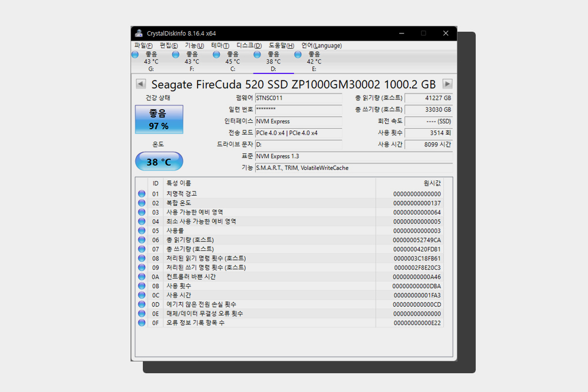Click status orb of attribute 05
The width and height of the screenshot is (588, 392).
(142, 230)
